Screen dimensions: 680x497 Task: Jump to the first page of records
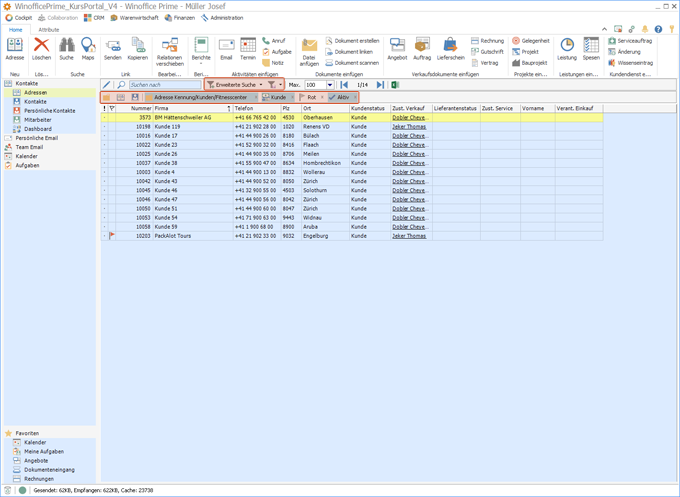[x=345, y=85]
